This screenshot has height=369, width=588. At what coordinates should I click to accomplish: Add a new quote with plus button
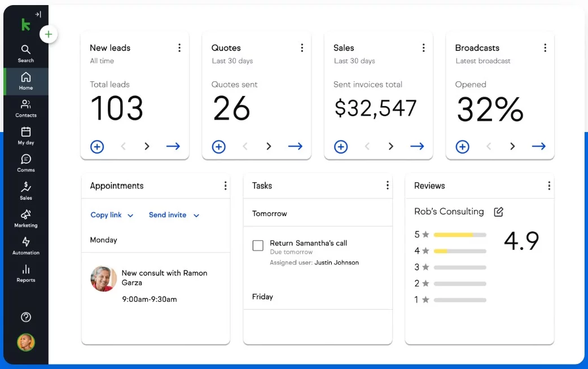(219, 147)
